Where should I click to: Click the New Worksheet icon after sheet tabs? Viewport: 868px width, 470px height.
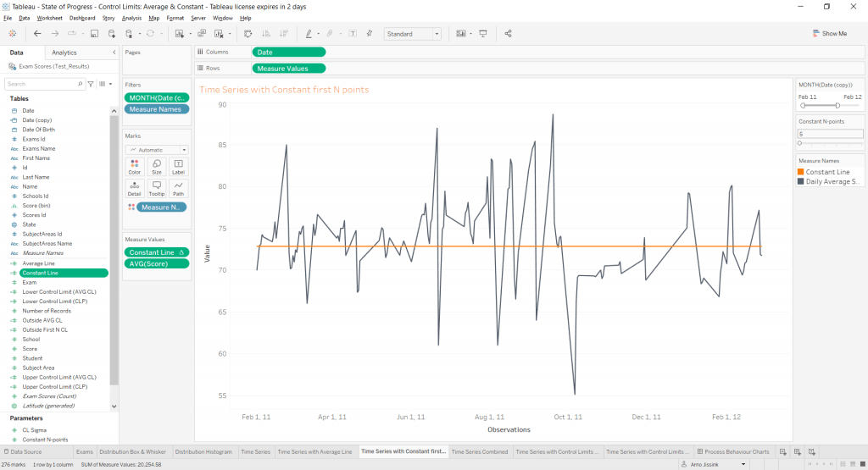tap(783, 452)
